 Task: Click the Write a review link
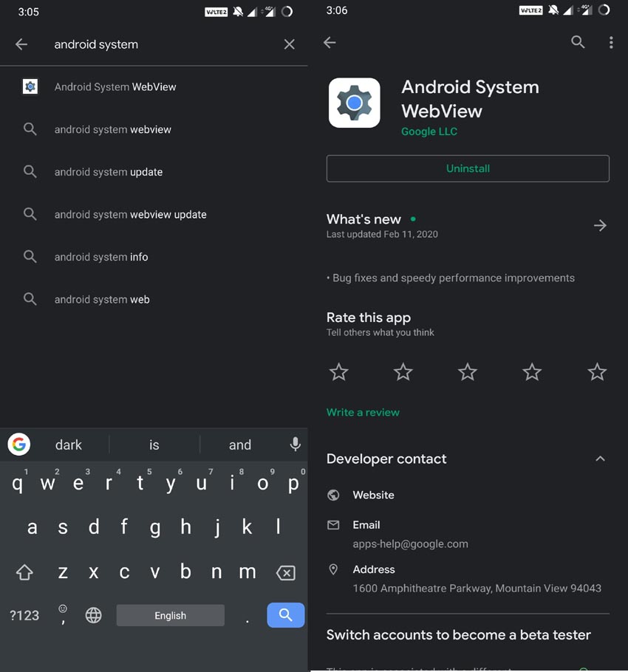click(x=363, y=412)
